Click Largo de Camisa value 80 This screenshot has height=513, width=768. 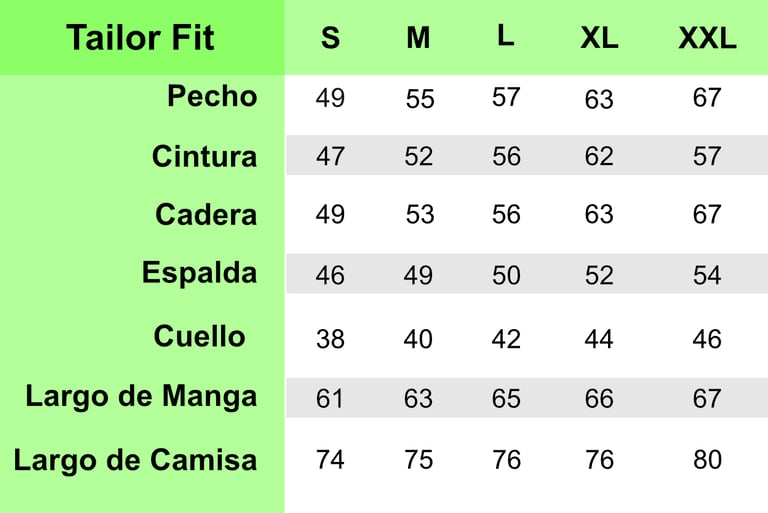click(x=707, y=460)
